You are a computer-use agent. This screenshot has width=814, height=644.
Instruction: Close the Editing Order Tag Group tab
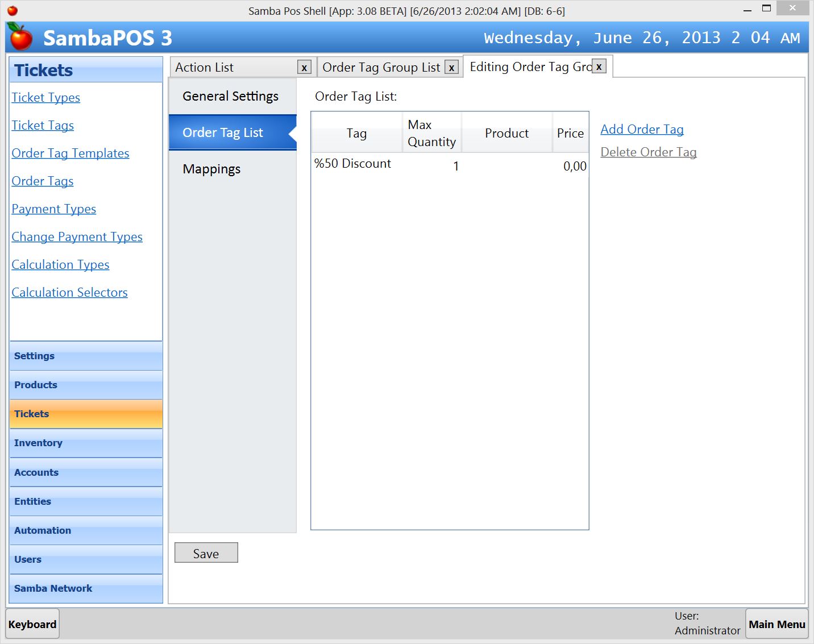coord(599,67)
